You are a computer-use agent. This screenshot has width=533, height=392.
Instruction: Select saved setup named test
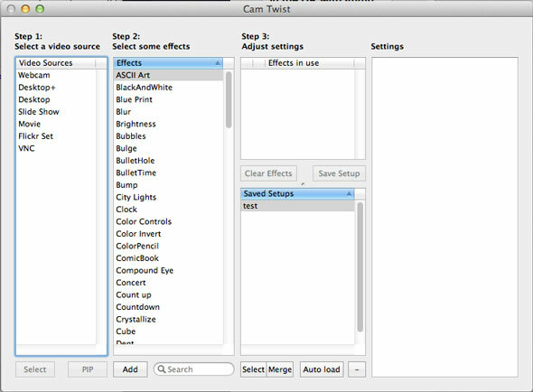coord(297,206)
